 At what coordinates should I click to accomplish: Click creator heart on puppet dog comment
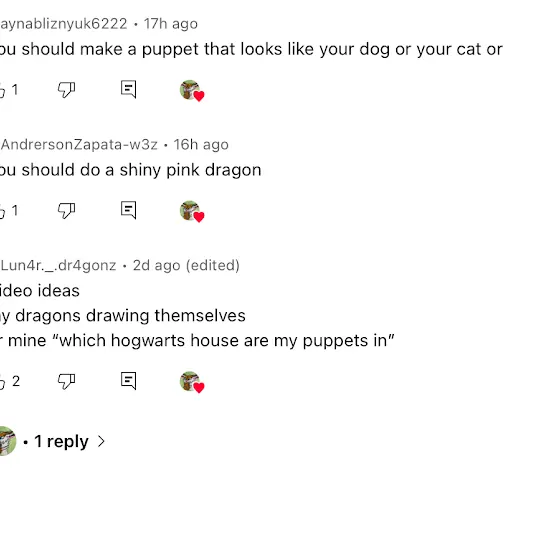[192, 90]
